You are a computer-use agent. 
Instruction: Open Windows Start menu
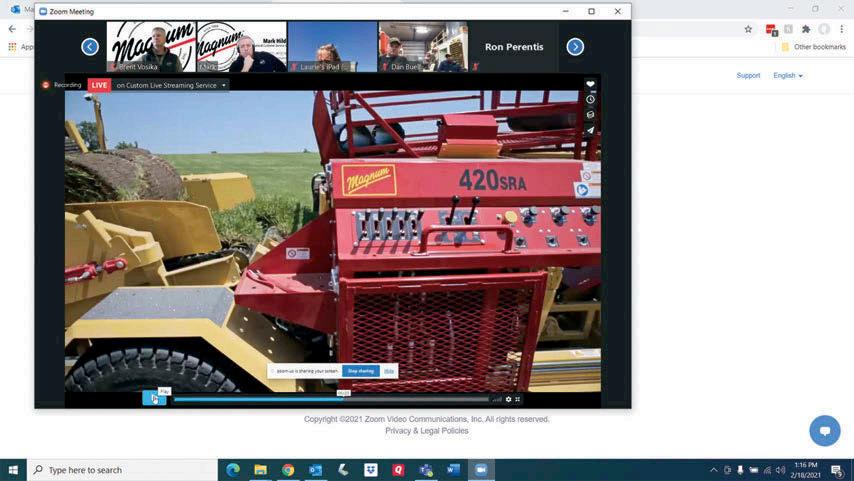[x=13, y=470]
